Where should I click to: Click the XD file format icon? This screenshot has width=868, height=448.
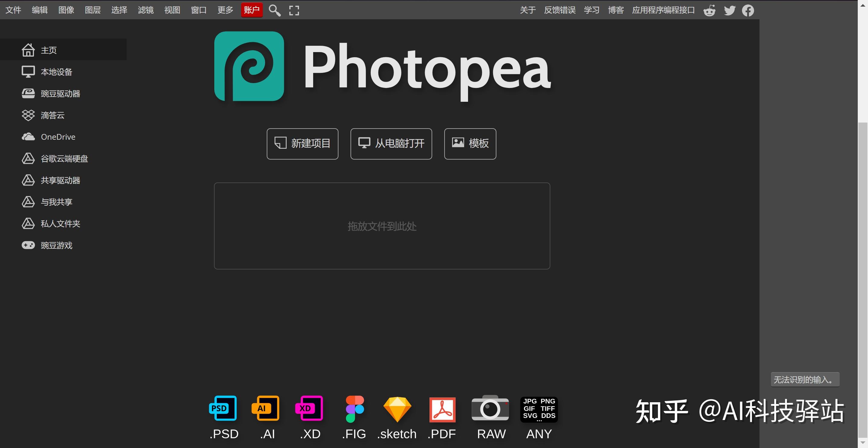pyautogui.click(x=309, y=408)
